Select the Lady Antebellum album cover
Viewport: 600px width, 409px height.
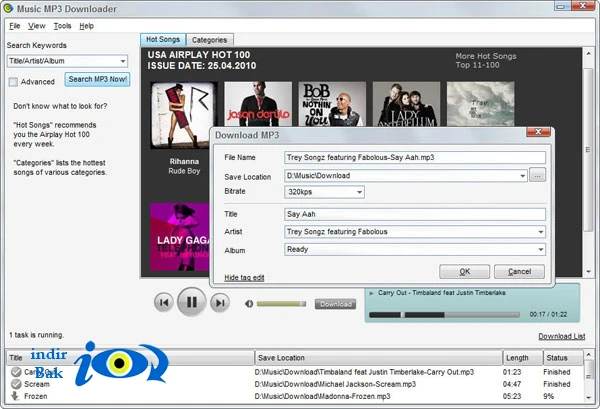pyautogui.click(x=406, y=104)
